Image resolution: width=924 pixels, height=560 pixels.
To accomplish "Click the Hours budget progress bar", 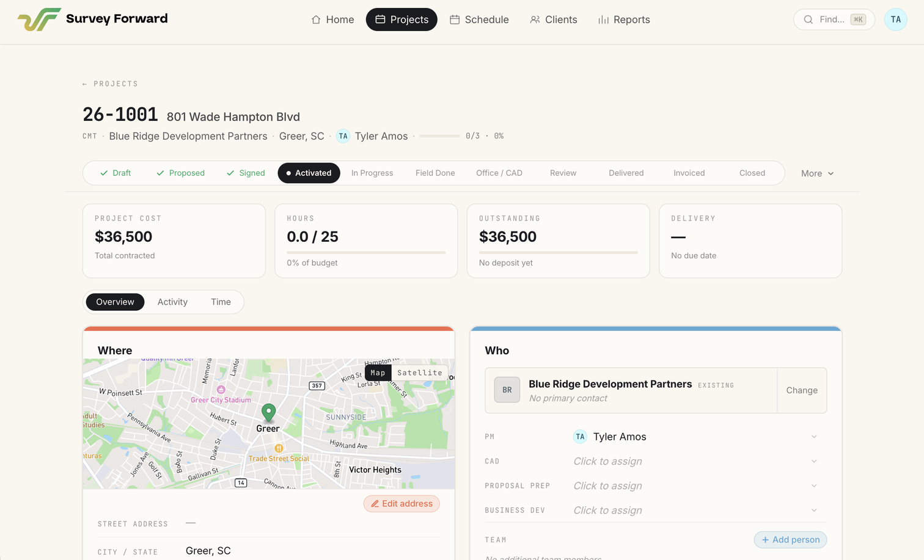I will [366, 252].
